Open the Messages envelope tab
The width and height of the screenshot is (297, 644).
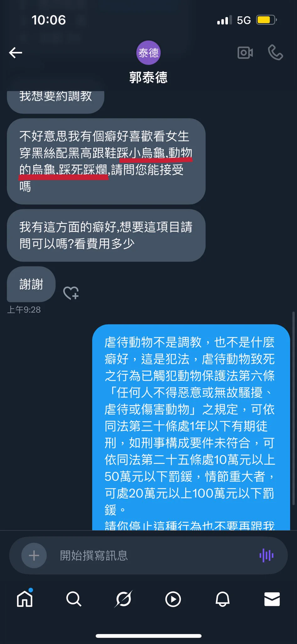click(x=272, y=599)
